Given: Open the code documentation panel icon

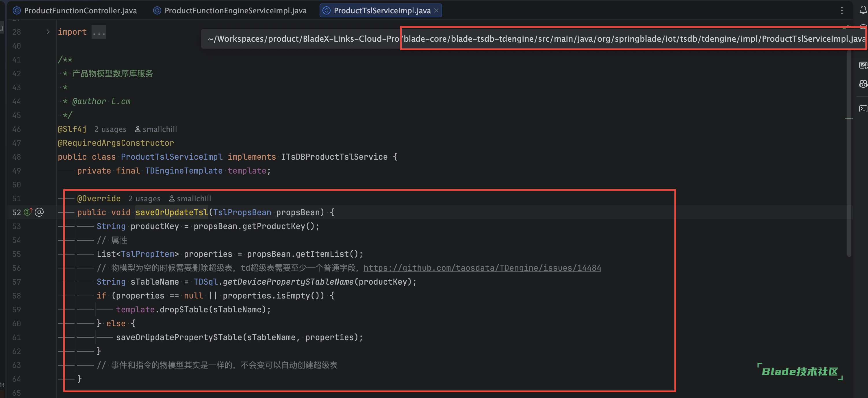Looking at the screenshot, I should click(x=863, y=65).
